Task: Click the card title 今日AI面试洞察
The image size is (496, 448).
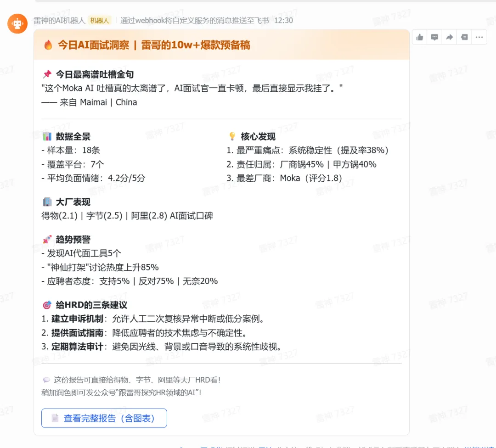Action: 93,45
